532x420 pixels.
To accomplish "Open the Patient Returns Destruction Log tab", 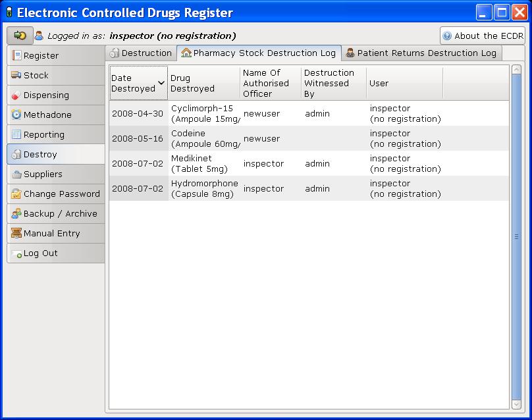I will pos(421,53).
